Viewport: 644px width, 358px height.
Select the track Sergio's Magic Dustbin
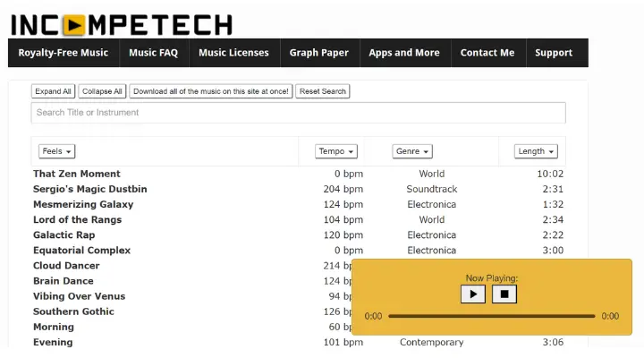pos(90,189)
